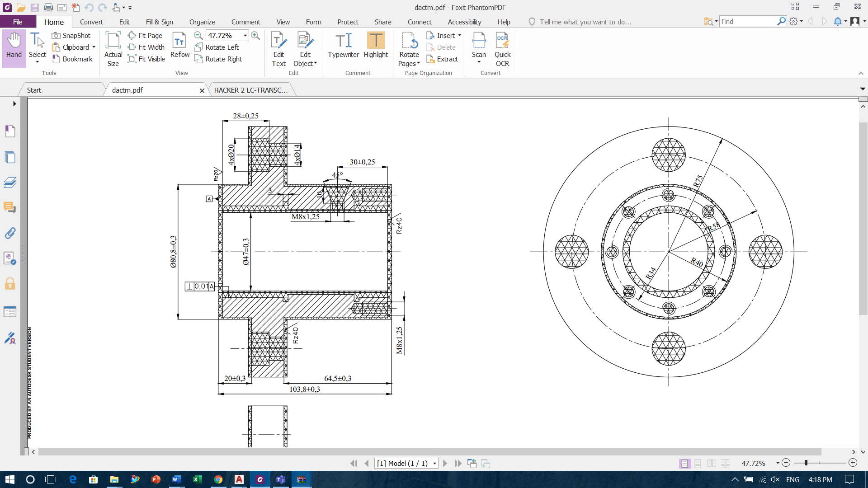This screenshot has width=868, height=488.
Task: Click the horizontal scrollbar
Action: coord(429,452)
